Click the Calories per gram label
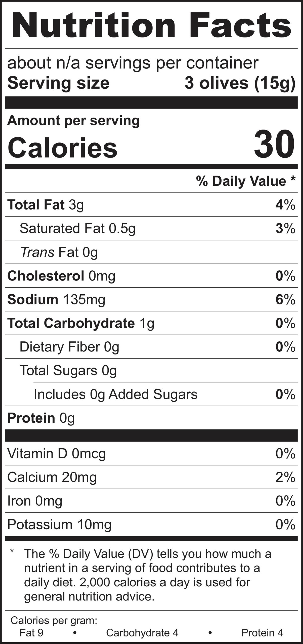 [x=54, y=621]
